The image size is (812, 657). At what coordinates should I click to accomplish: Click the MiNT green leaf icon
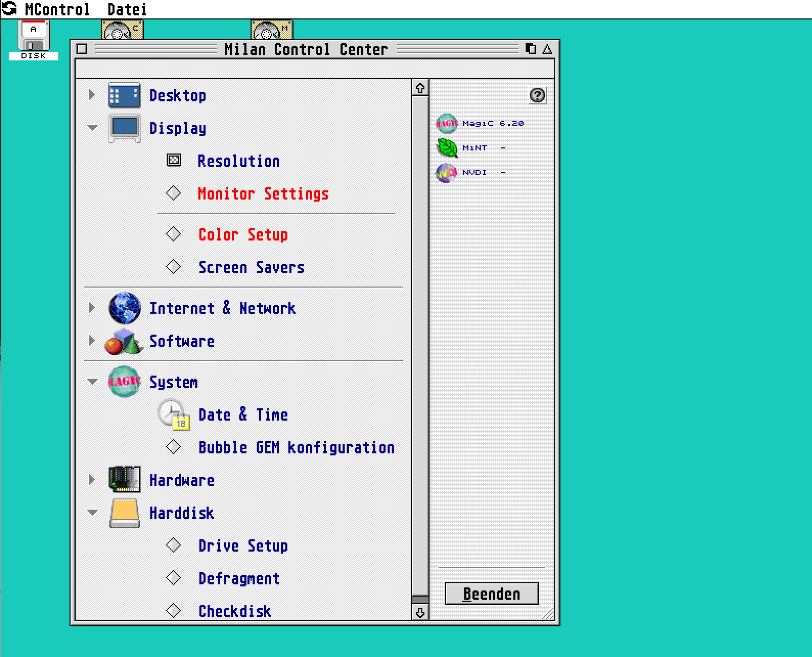446,148
